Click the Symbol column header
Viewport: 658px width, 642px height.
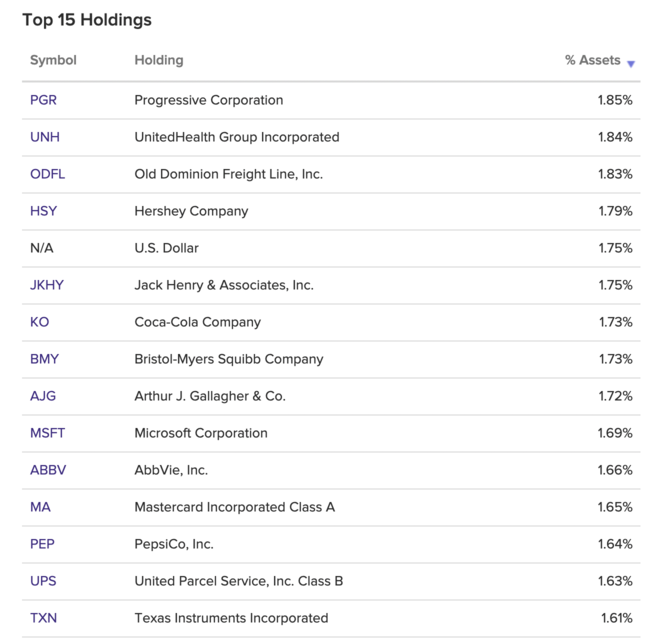tap(53, 60)
